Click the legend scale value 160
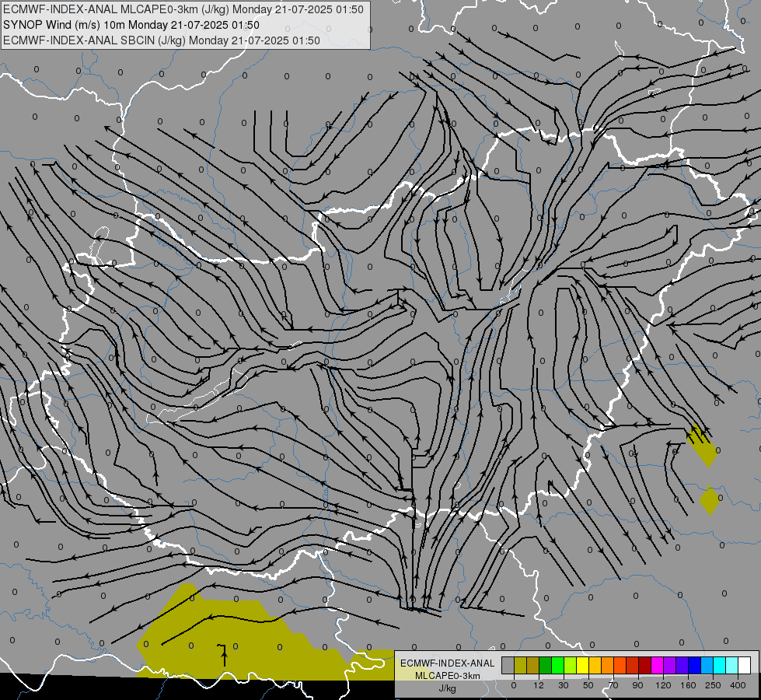The image size is (761, 700). 688,685
